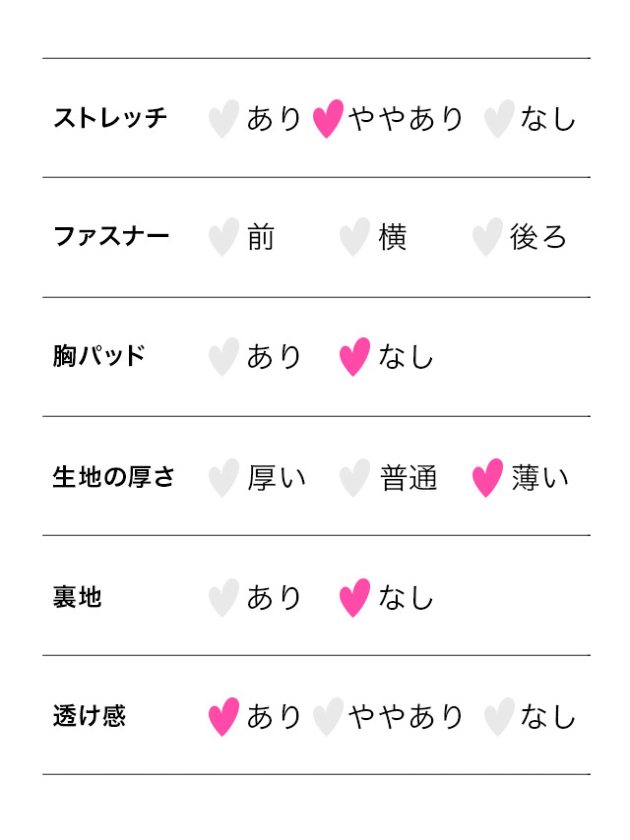Click the heart beside ストレッチ なし
This screenshot has height=840, width=630.
(499, 119)
